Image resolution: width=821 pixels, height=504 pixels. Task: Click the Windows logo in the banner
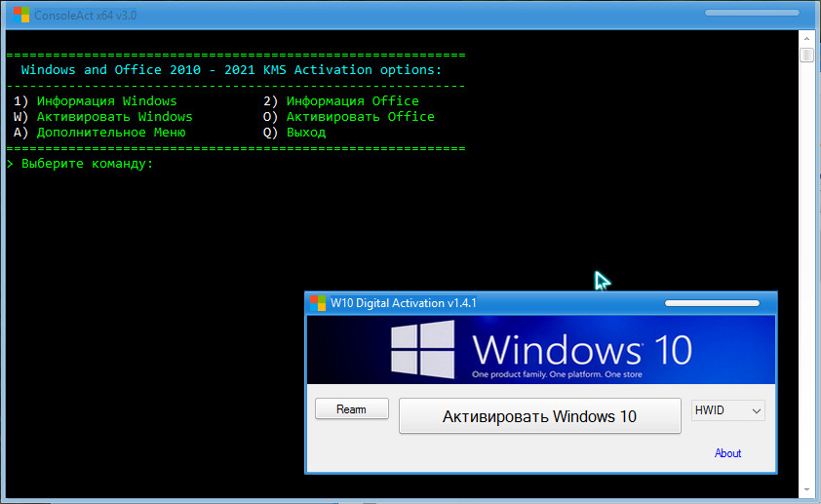click(421, 350)
